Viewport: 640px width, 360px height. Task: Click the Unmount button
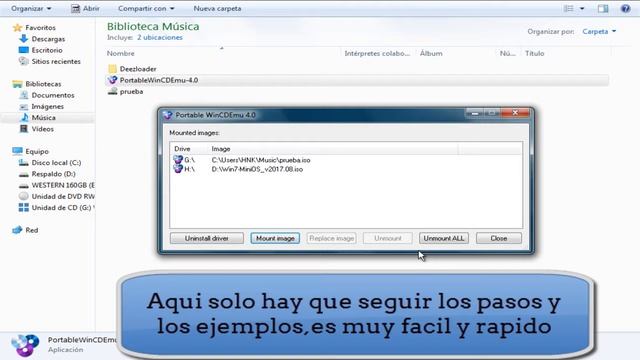[x=388, y=238]
